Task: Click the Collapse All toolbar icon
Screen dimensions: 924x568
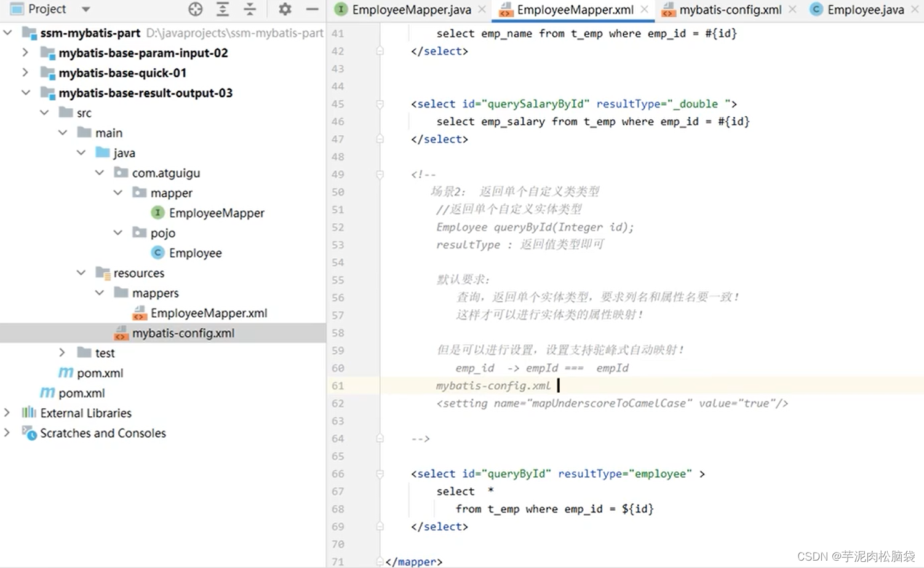Action: 250,9
